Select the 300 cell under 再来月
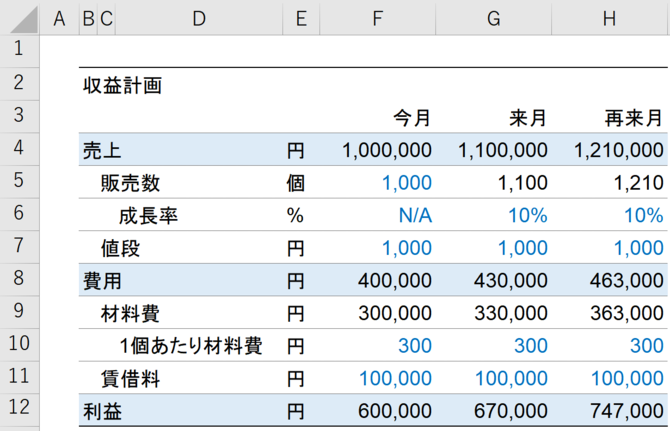 [x=610, y=345]
